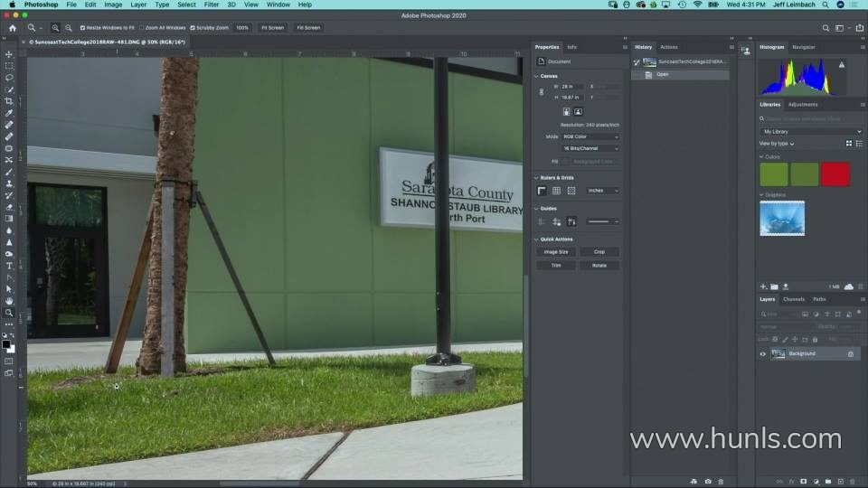The image size is (868, 488).
Task: Switch to the Navigator tab
Action: pyautogui.click(x=803, y=47)
